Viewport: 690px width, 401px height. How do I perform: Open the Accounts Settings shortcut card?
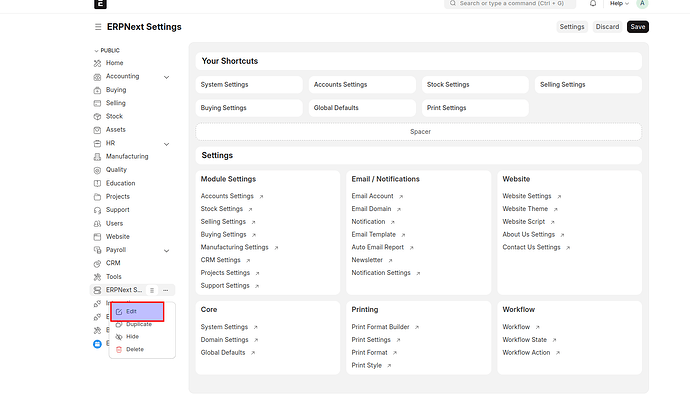[x=362, y=85]
